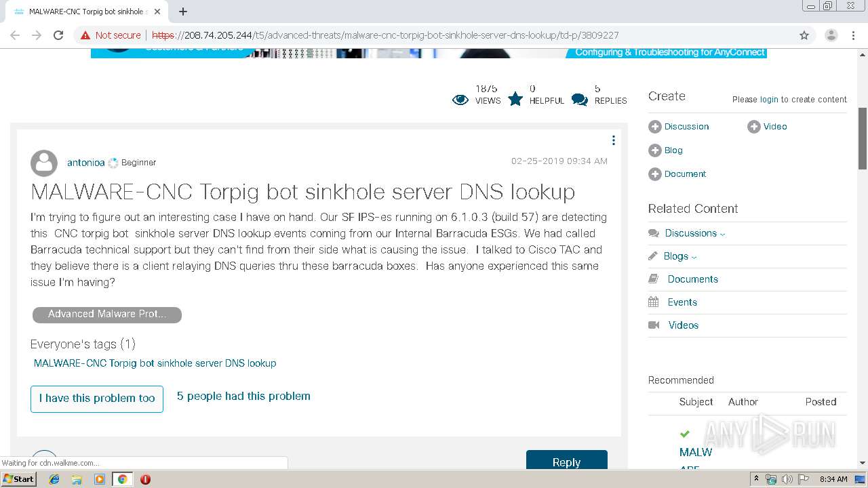Viewport: 868px width, 488px height.
Task: Click the replies speech bubble icon
Action: point(580,100)
